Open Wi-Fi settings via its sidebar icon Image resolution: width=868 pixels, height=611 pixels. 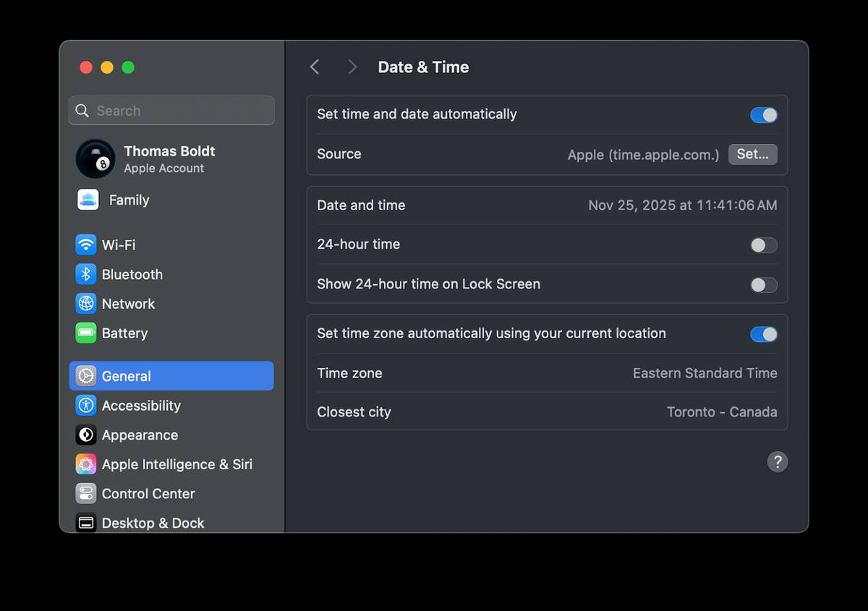86,244
